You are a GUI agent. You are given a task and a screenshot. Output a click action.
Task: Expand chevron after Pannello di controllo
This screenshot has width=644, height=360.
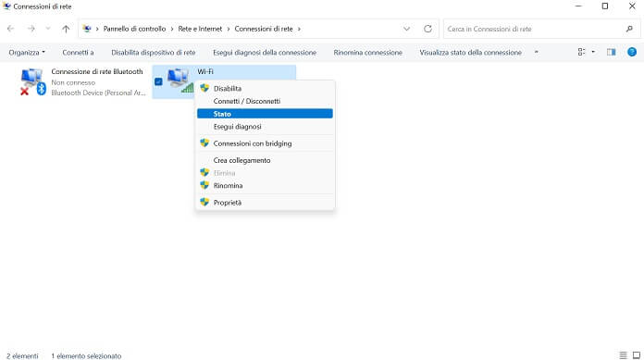172,29
